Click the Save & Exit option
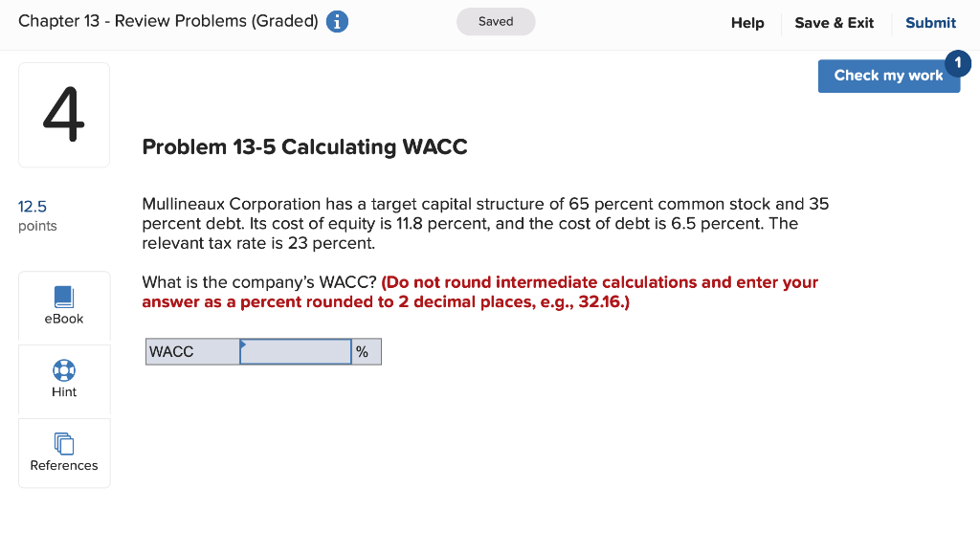Image resolution: width=980 pixels, height=555 pixels. click(x=834, y=22)
